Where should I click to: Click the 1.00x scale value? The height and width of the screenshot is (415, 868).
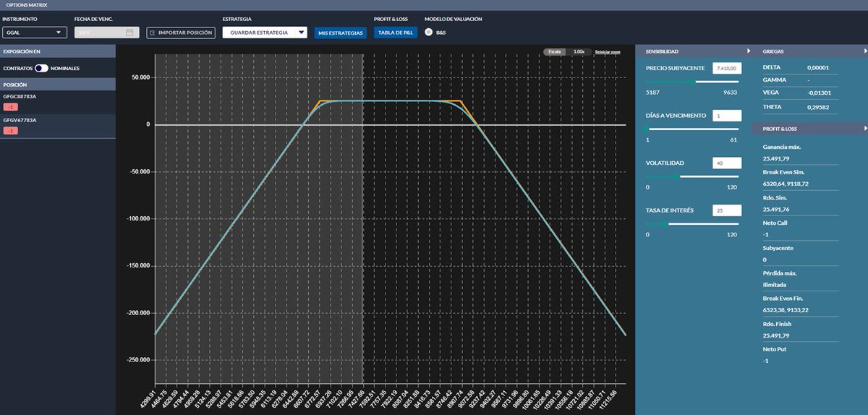tap(579, 52)
